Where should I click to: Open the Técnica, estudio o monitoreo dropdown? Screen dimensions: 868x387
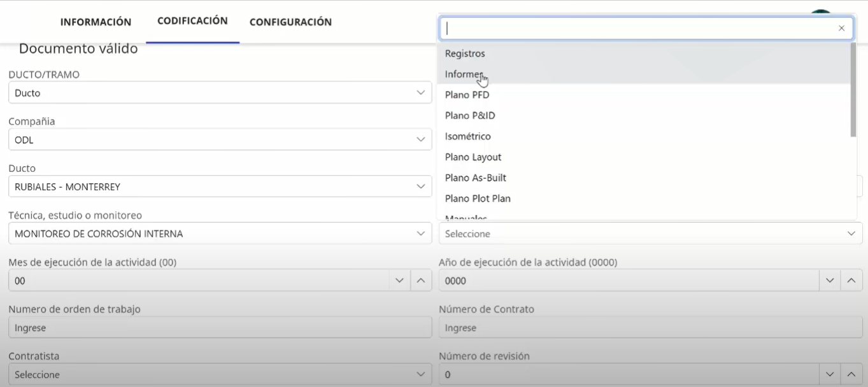tap(220, 234)
